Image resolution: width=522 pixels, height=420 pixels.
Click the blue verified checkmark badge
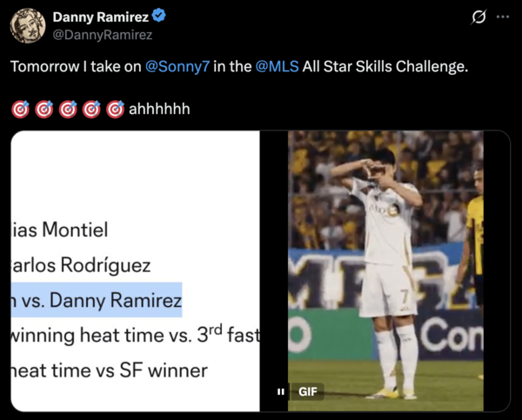click(x=159, y=16)
